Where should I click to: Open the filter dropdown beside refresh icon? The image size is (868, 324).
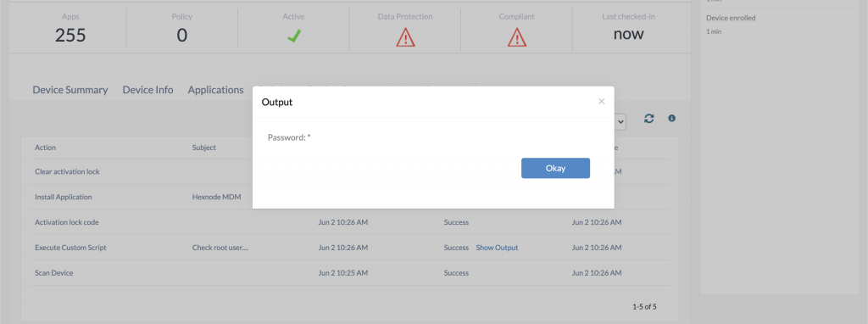[620, 121]
